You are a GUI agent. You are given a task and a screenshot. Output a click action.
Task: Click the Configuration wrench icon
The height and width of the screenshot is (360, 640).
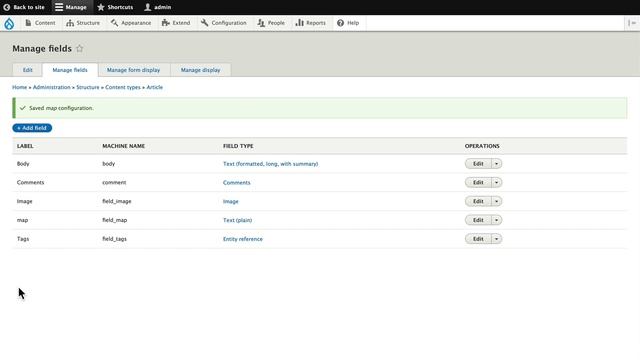click(x=204, y=23)
